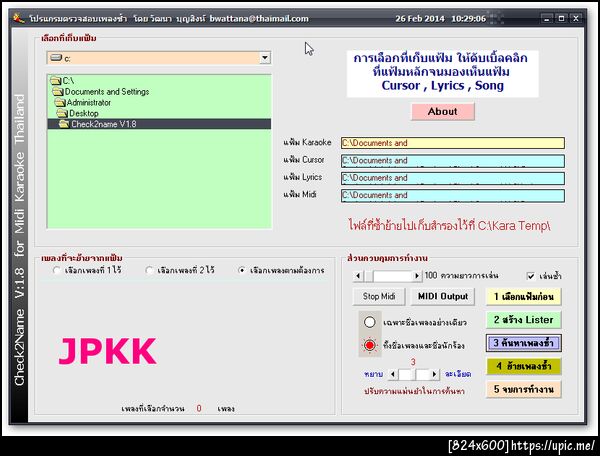Click the play length slider track
600x456 pixels.
[x=387, y=276]
